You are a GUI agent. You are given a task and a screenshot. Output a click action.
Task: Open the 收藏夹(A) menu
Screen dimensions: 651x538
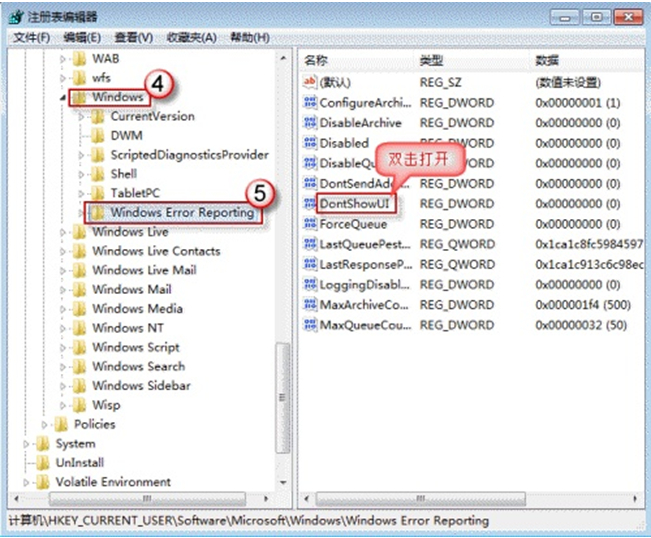tap(191, 38)
